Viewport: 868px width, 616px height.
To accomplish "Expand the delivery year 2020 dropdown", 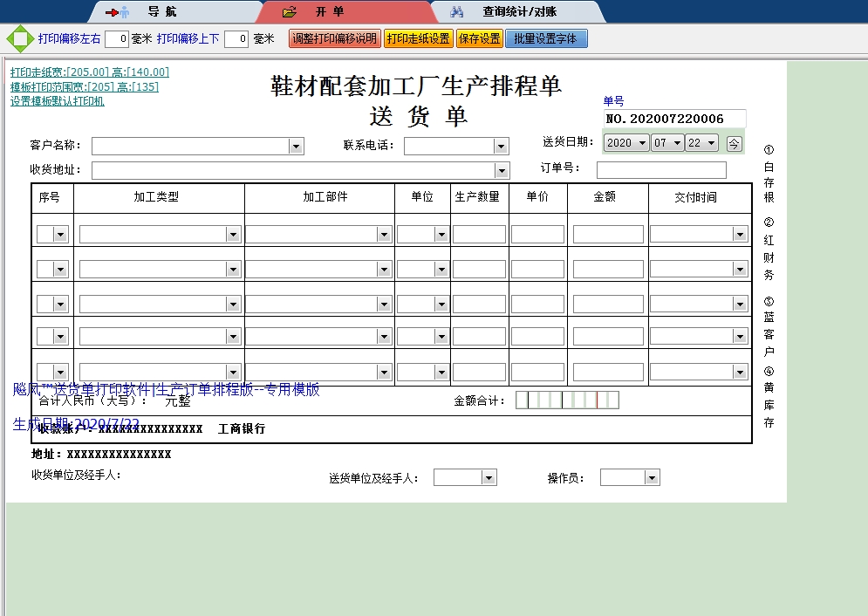I will click(642, 143).
